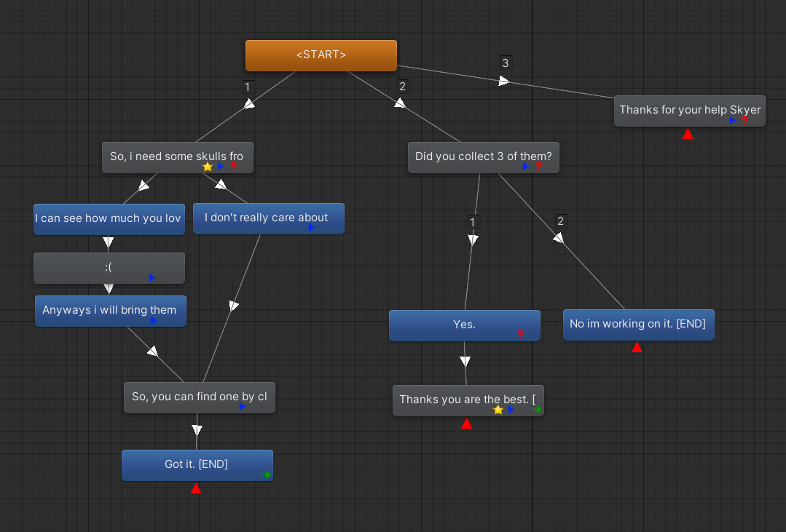
Task: Click the link arrow between 'Yes.' and 'Thanks you are the best'
Action: coord(465,362)
